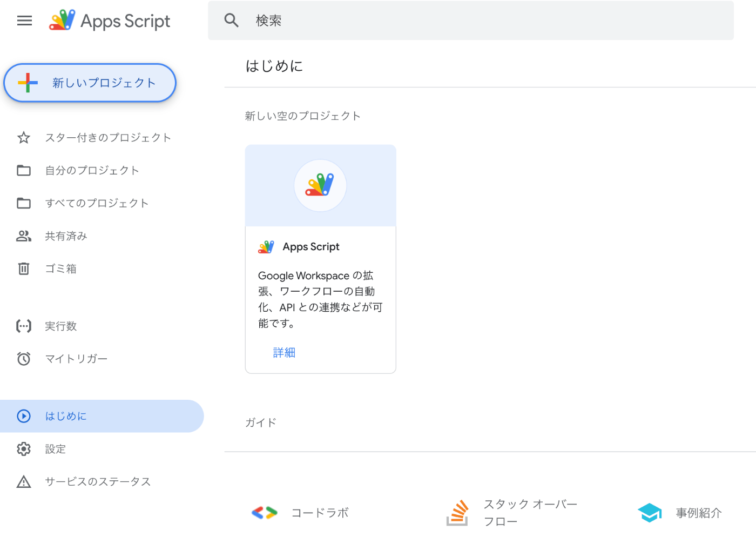The image size is (756, 557).
Task: Open 事例紹介 case studies link
Action: pyautogui.click(x=699, y=513)
